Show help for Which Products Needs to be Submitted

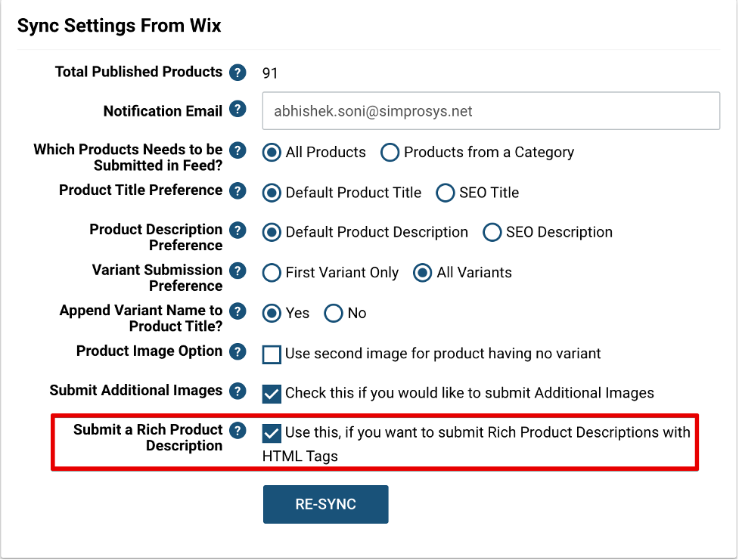click(238, 150)
